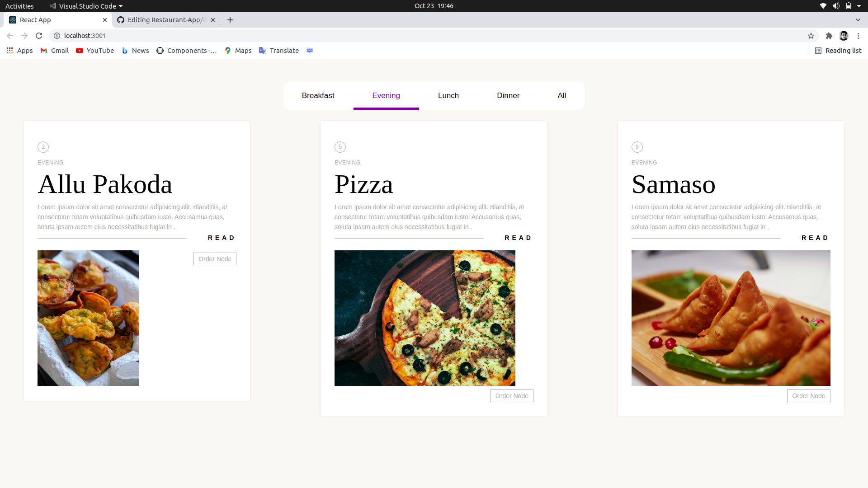
Task: Open Google Translate from the bookmarks bar
Action: click(278, 50)
